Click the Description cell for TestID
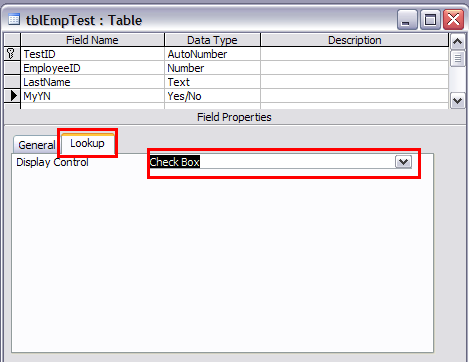Viewport: 469px width, 362px height. click(x=355, y=54)
